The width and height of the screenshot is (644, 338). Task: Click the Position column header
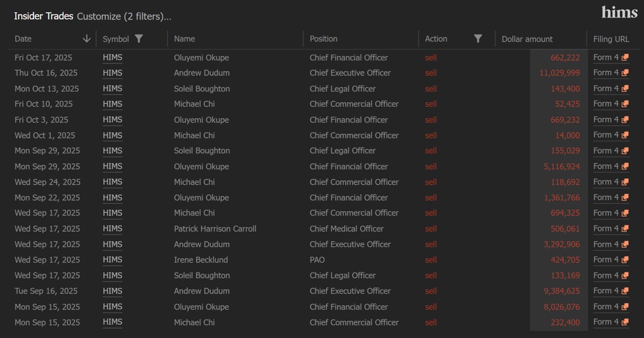click(x=323, y=39)
